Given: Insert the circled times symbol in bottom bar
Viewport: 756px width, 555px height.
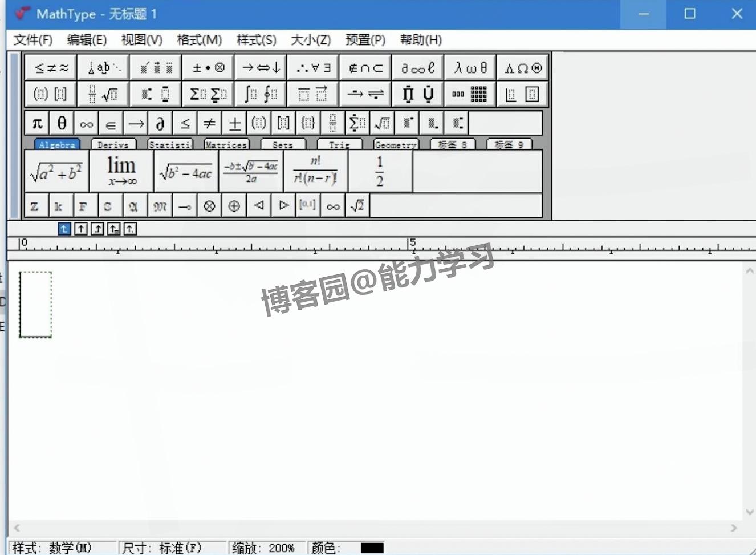Looking at the screenshot, I should coord(210,206).
